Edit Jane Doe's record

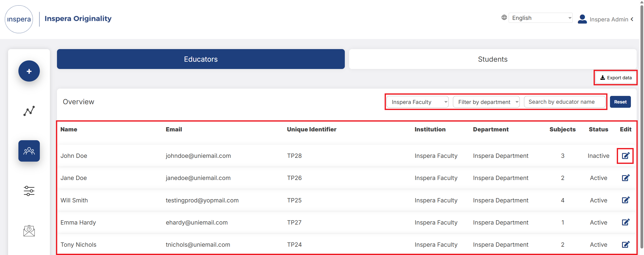click(626, 178)
